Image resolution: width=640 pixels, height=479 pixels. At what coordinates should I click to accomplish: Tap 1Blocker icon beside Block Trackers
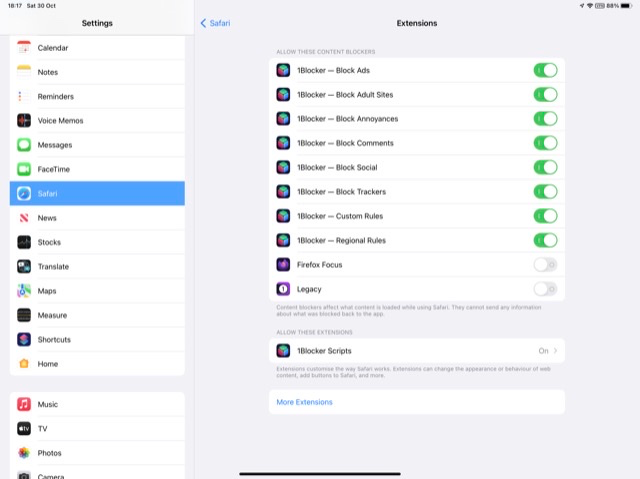pyautogui.click(x=283, y=191)
